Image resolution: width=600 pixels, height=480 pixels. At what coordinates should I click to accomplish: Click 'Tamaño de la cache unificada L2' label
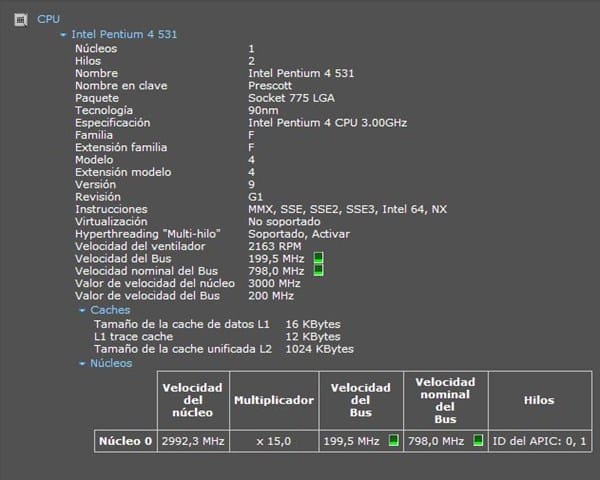point(183,349)
